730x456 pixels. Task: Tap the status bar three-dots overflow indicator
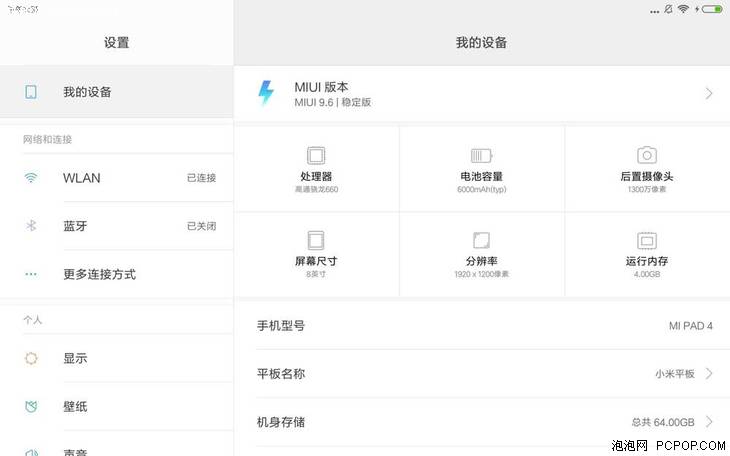[x=655, y=11]
